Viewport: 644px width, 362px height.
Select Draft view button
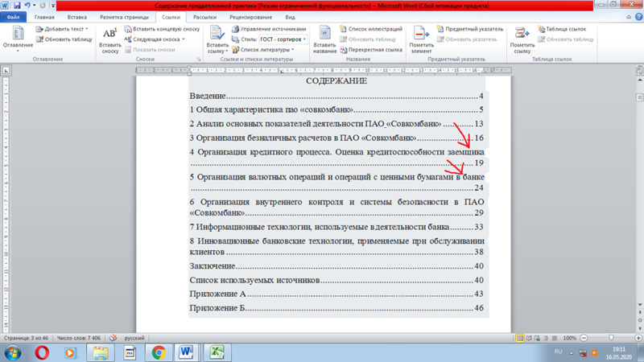coord(555,338)
